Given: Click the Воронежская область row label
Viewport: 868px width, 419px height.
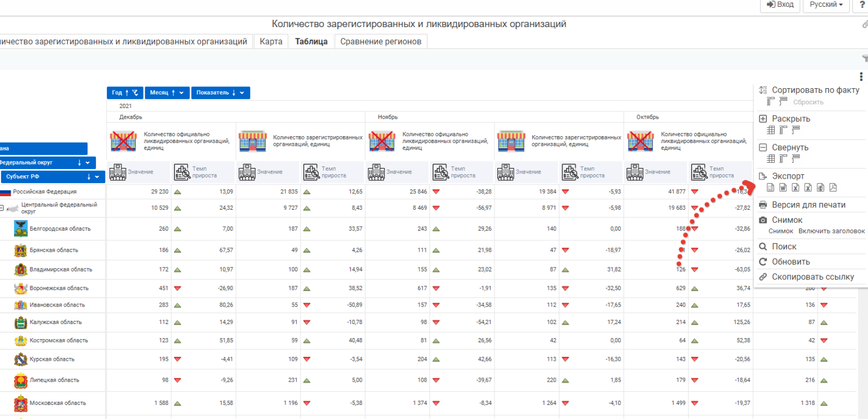Looking at the screenshot, I should tap(59, 288).
